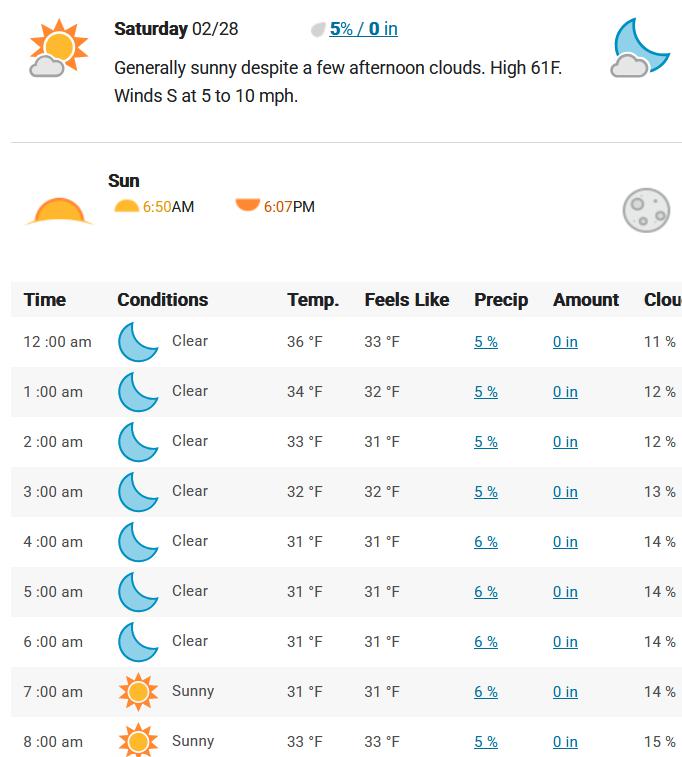Open the 5% / 0 in precipitation link
Screen dimensions: 682x757
click(x=363, y=29)
